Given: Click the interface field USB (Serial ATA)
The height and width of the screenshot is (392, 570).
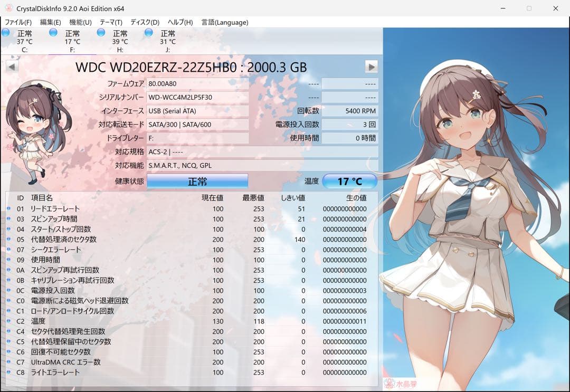Looking at the screenshot, I should click(x=197, y=111).
